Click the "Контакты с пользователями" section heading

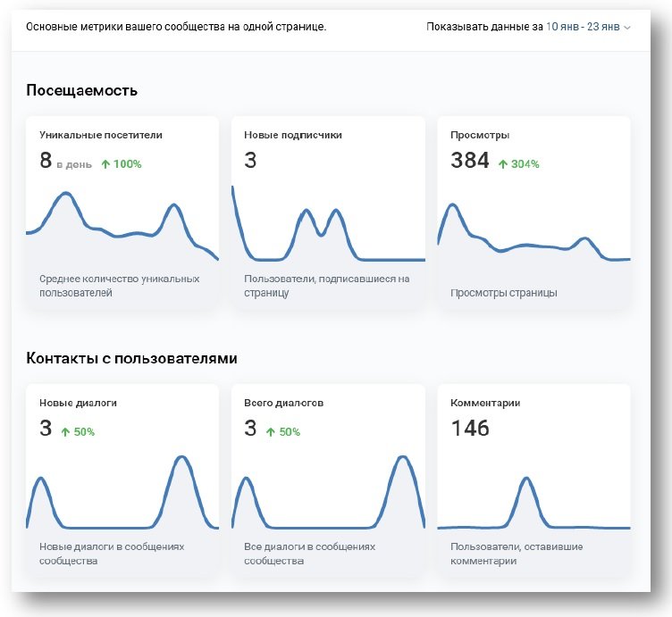click(x=132, y=358)
